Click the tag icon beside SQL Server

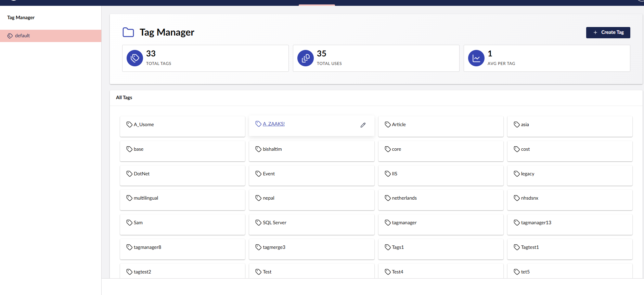point(258,223)
